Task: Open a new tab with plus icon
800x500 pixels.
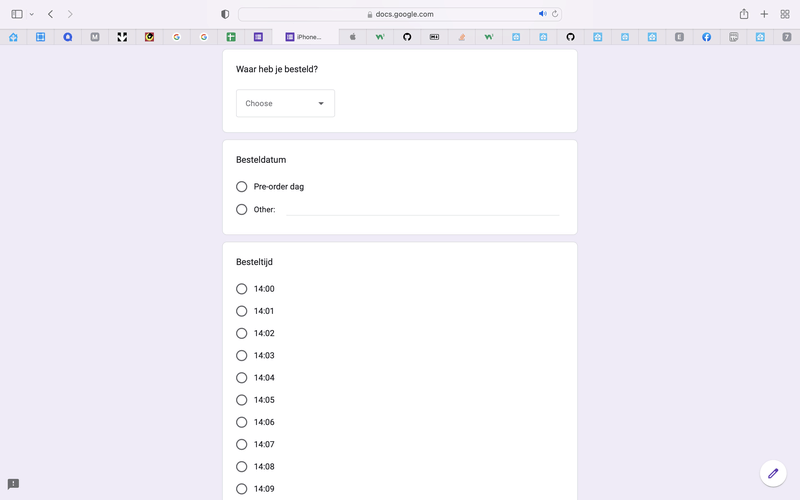Action: (764, 14)
